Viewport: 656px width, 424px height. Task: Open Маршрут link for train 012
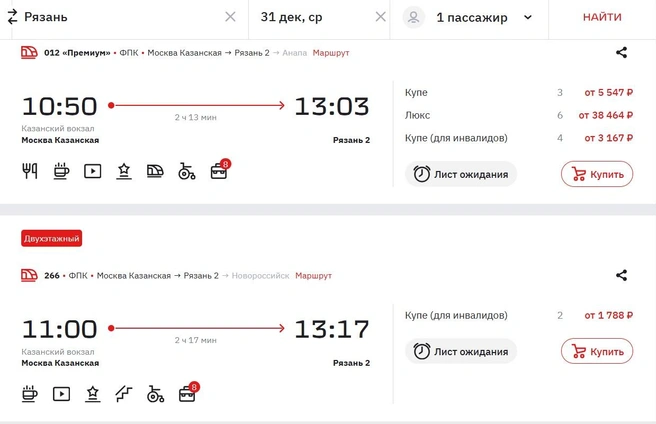(331, 53)
